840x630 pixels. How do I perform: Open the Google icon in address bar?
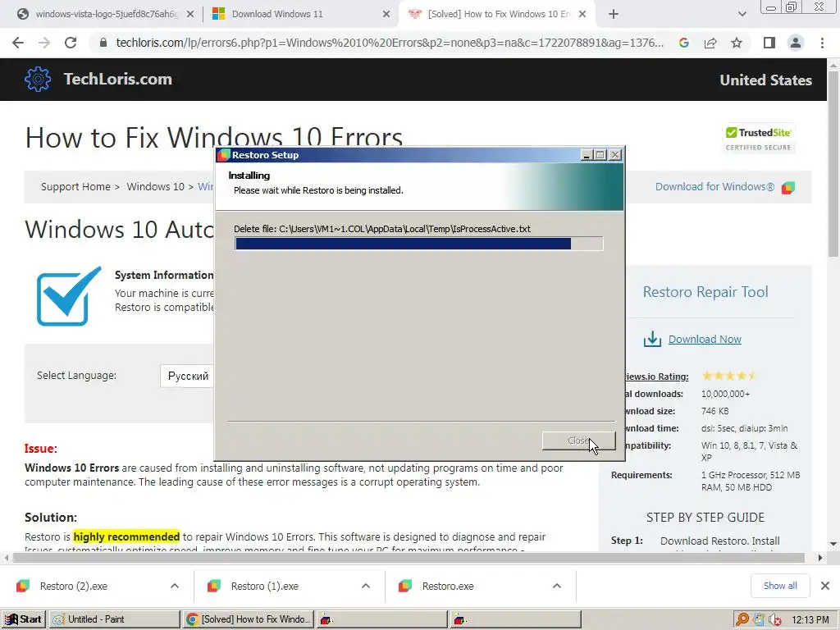click(684, 43)
